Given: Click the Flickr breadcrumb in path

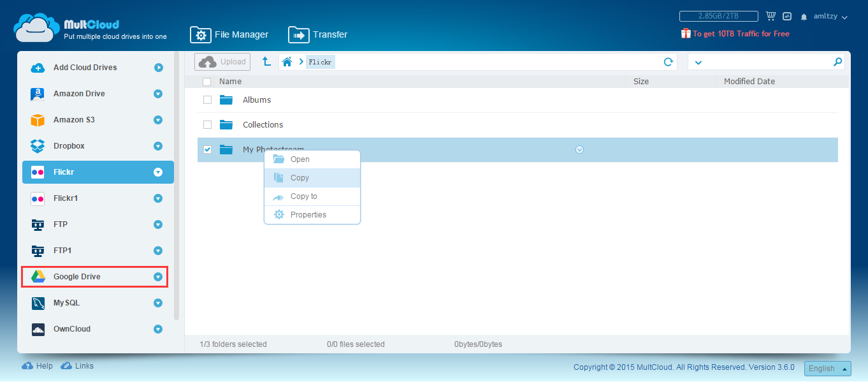Looking at the screenshot, I should (320, 62).
